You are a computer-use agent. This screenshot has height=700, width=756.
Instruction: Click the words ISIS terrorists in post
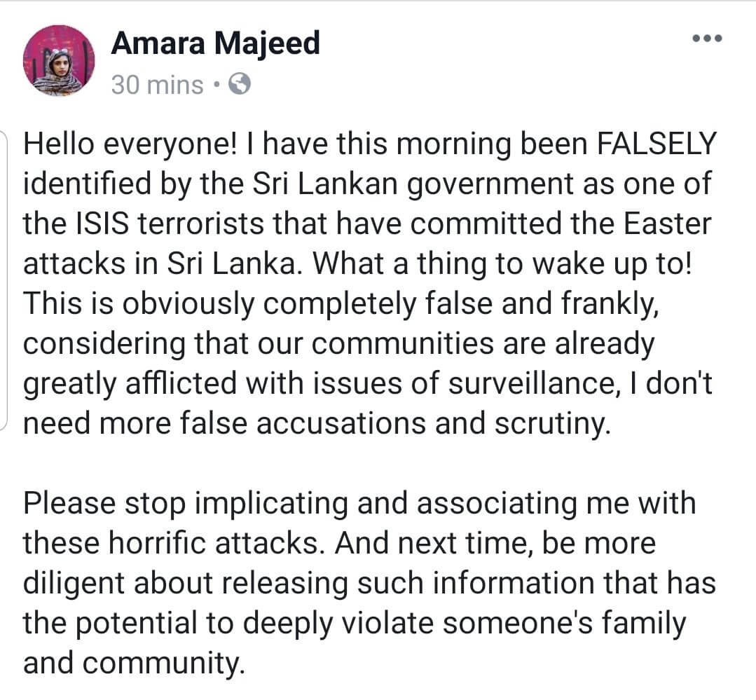pyautogui.click(x=170, y=224)
